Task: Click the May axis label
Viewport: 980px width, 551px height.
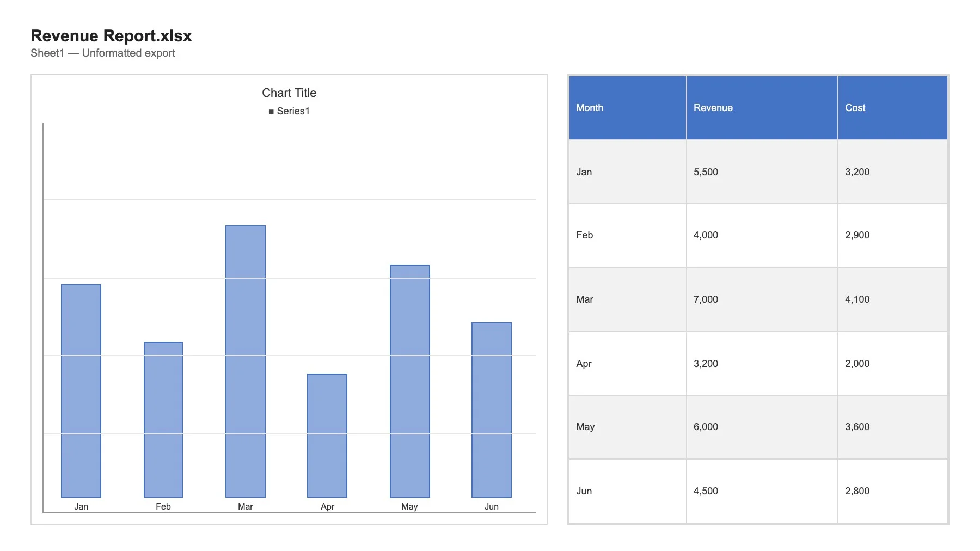Action: pos(409,506)
